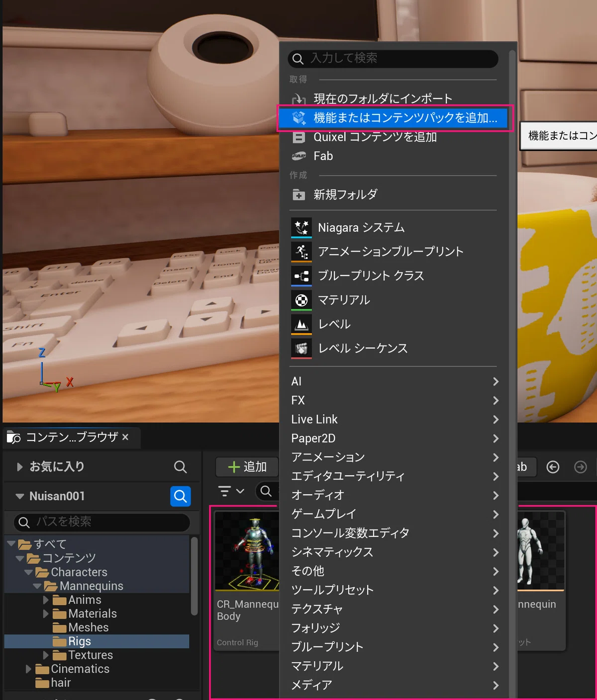Collapse the コンテンツ tree node
597x700 pixels.
[20, 558]
